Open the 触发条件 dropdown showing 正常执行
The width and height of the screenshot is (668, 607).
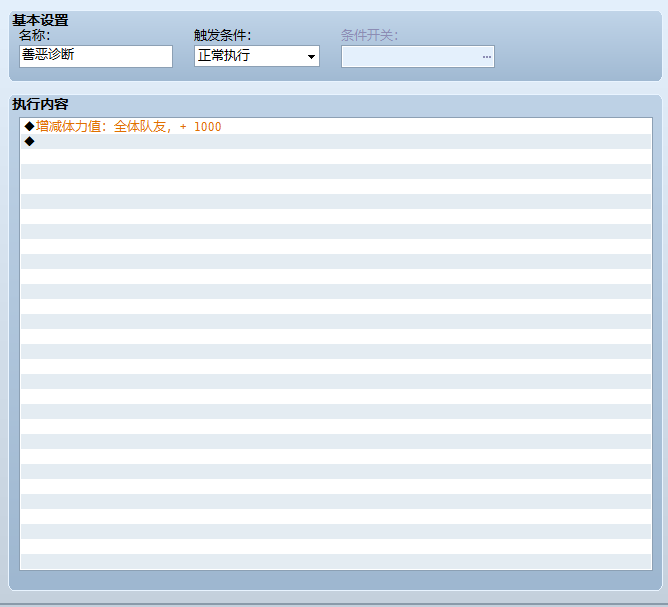pos(257,56)
